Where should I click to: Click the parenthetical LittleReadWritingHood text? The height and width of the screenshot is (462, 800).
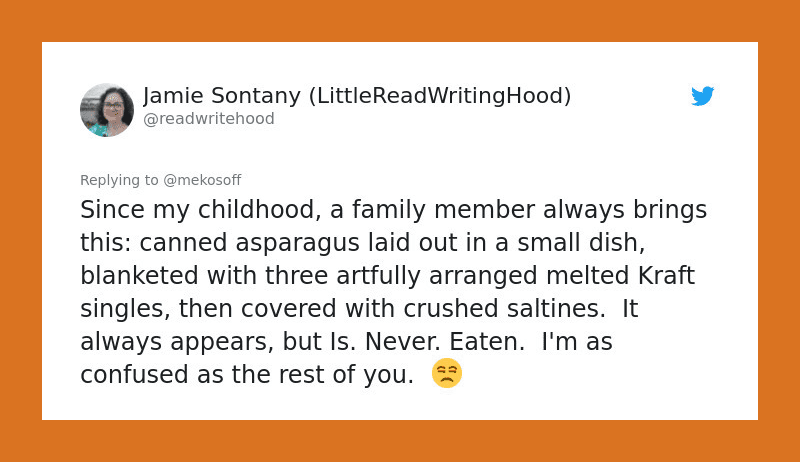point(440,96)
